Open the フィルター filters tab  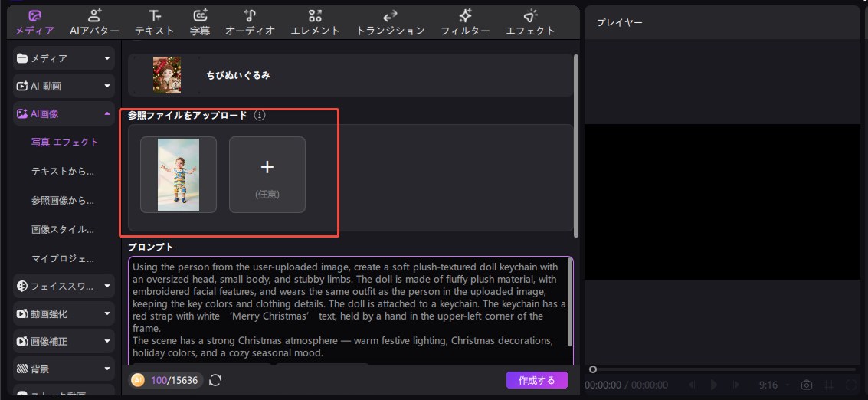[465, 22]
